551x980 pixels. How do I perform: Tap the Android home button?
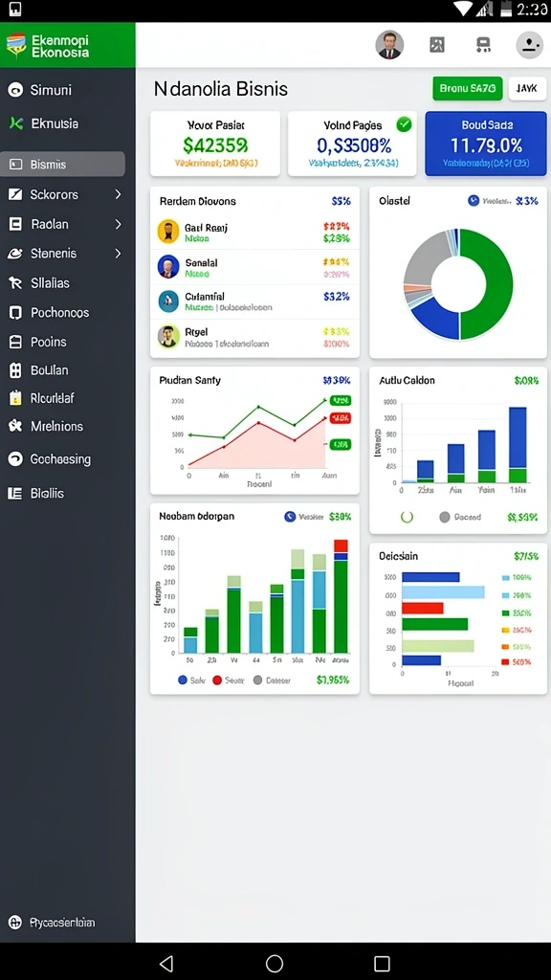pos(275,963)
